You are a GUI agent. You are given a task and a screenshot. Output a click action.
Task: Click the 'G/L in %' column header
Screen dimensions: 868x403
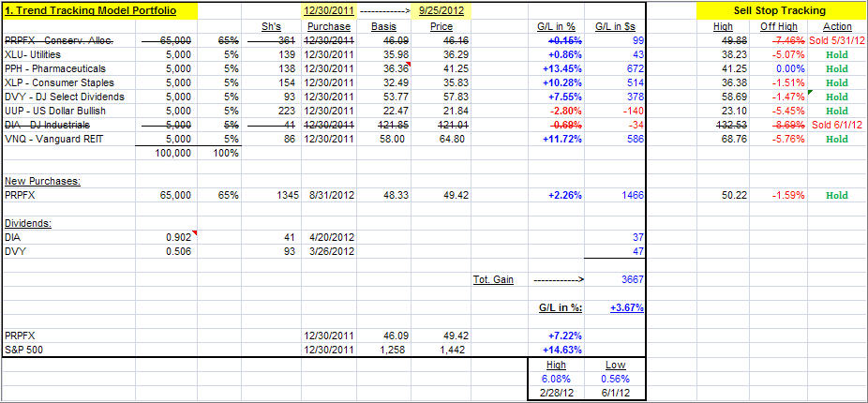tap(557, 26)
